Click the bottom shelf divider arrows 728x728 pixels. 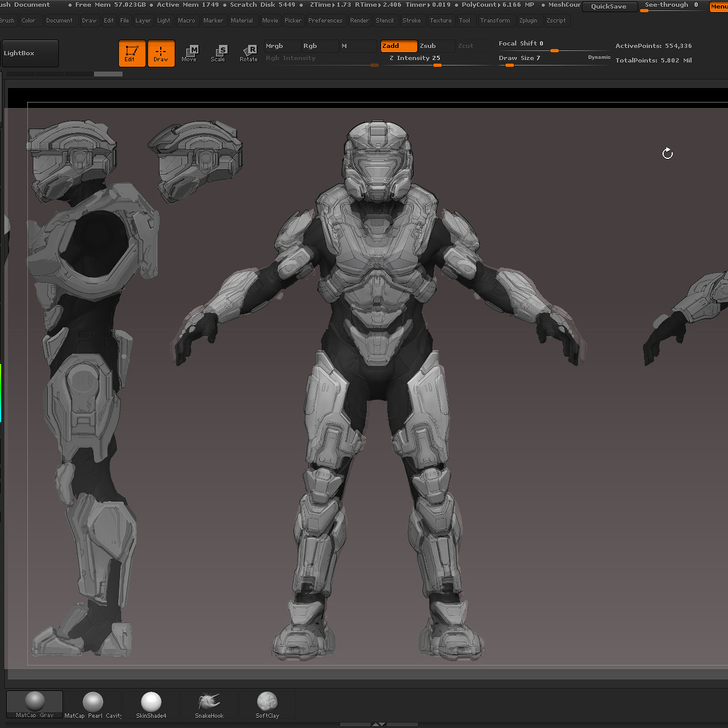(x=378, y=724)
